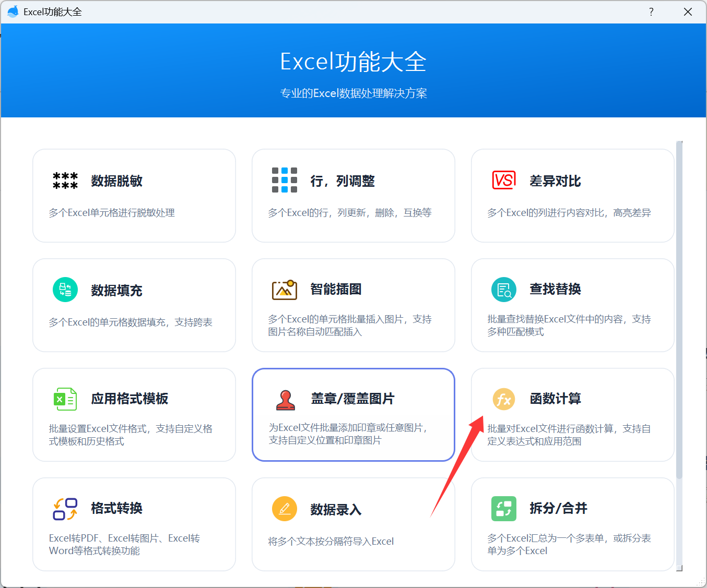
Task: Click the ? help button in title bar
Action: 651,11
